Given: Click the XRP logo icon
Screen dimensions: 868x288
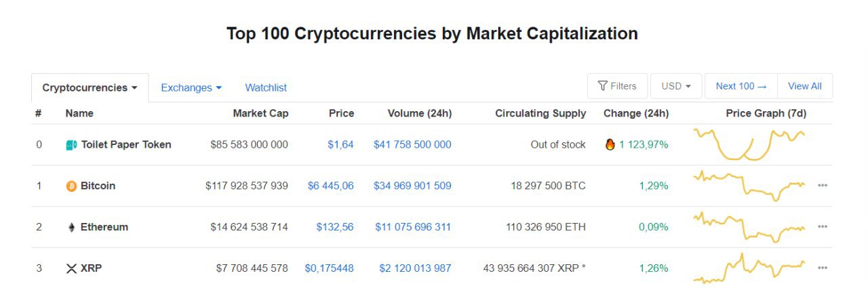Looking at the screenshot, I should coord(71,269).
